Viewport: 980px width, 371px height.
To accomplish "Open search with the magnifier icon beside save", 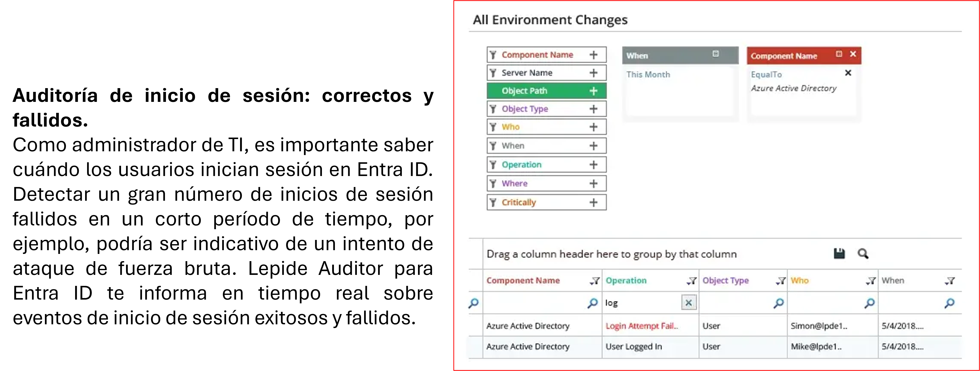I will coord(863,253).
